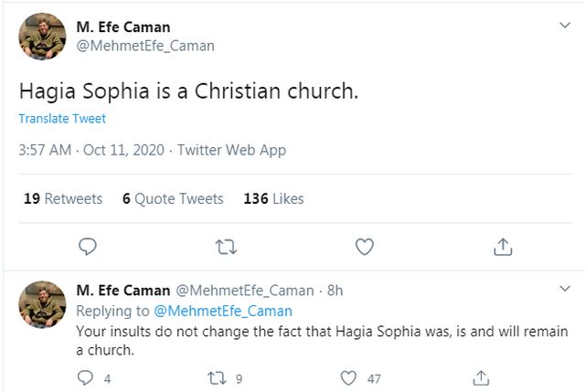Like the main tweet with the heart icon

point(364,246)
